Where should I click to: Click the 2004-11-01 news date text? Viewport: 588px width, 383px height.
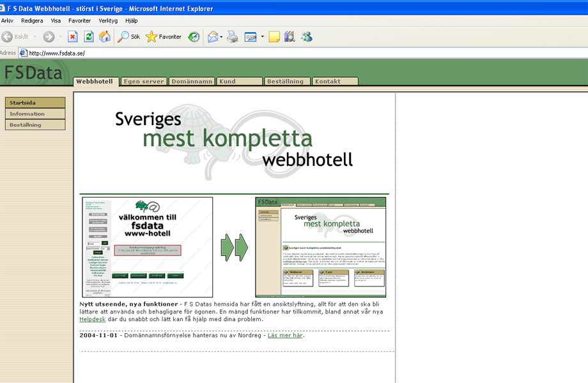[x=98, y=335]
